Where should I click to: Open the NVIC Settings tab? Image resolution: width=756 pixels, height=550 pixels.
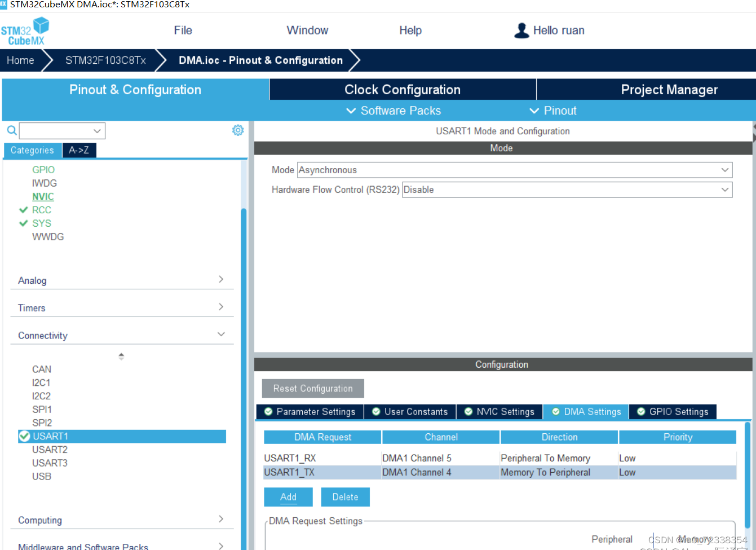tap(499, 412)
